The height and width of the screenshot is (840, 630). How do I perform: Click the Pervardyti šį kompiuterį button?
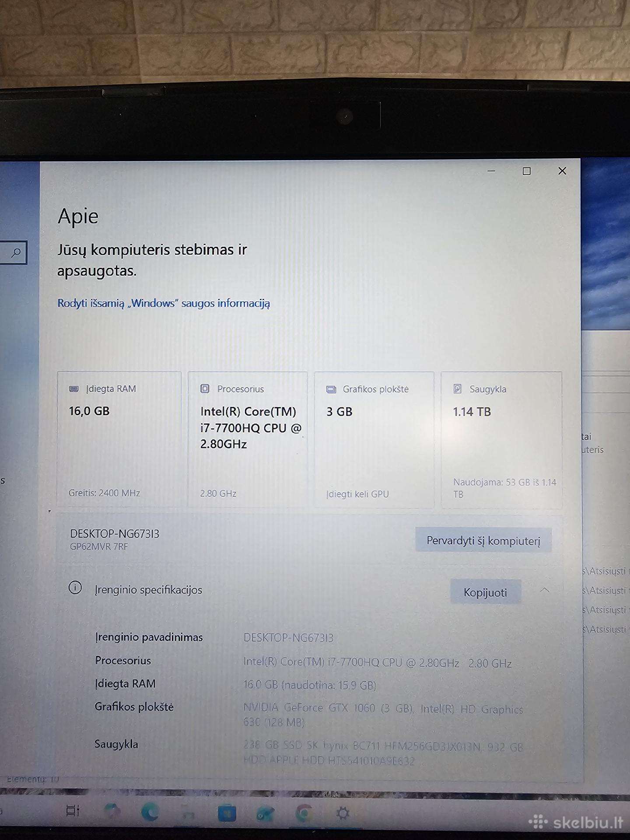pyautogui.click(x=483, y=540)
